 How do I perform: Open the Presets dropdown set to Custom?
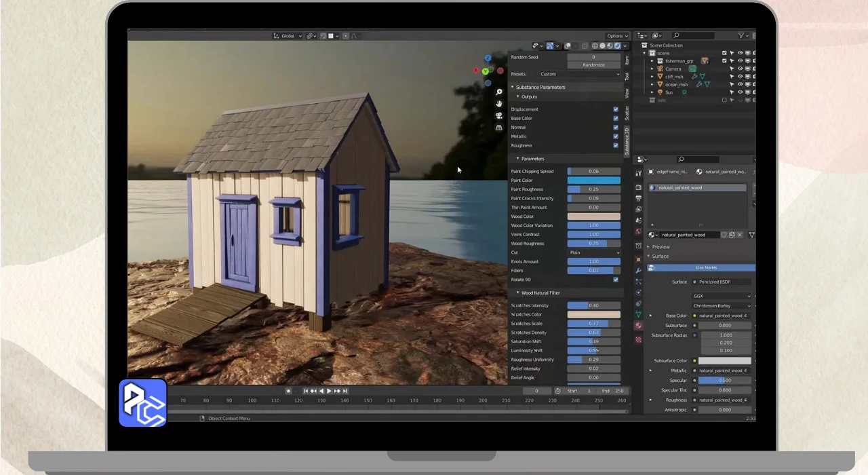click(579, 74)
